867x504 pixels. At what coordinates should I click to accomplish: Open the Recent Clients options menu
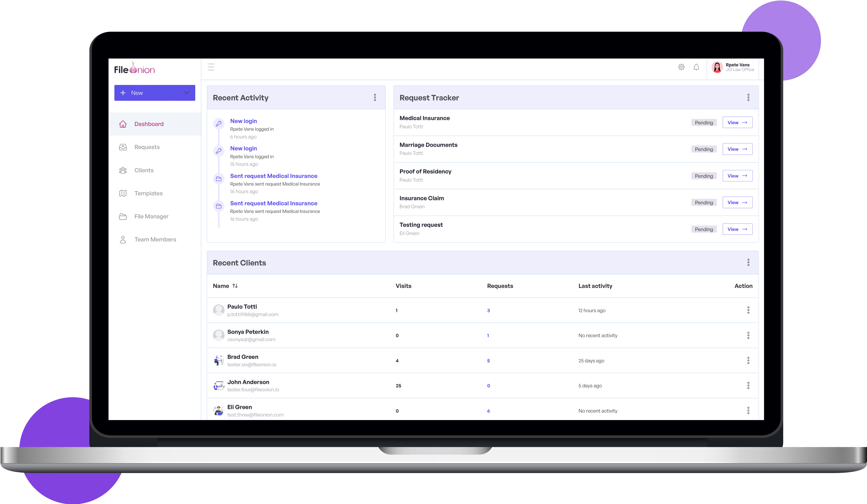[x=749, y=262]
